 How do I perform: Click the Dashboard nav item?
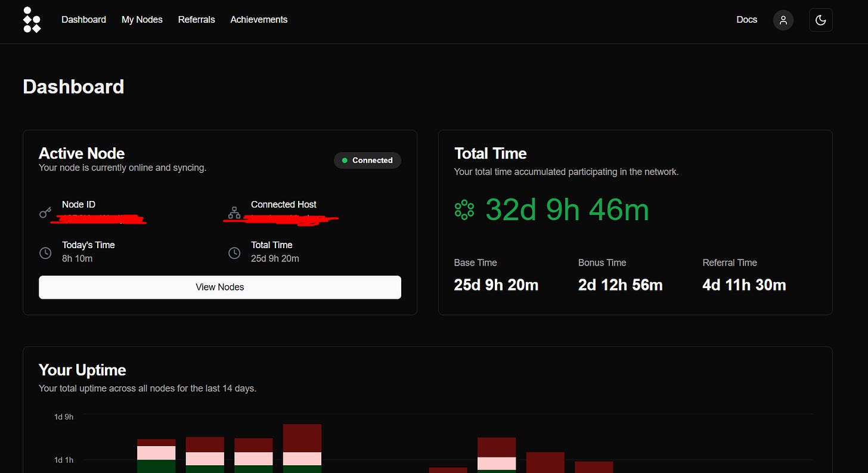click(83, 19)
